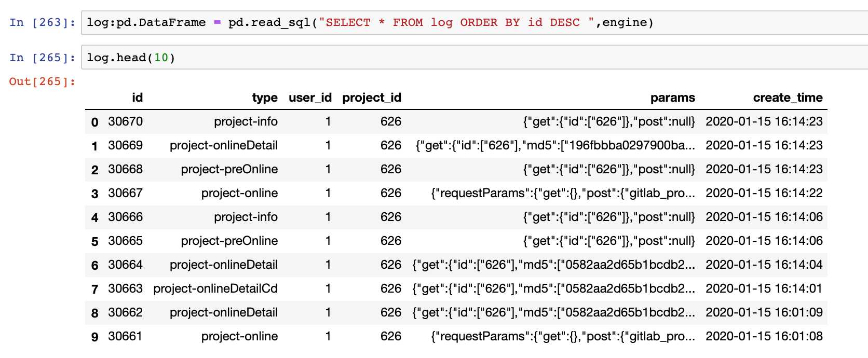Select the id cell showing 30670
Screen dimensions: 868x358
125,121
